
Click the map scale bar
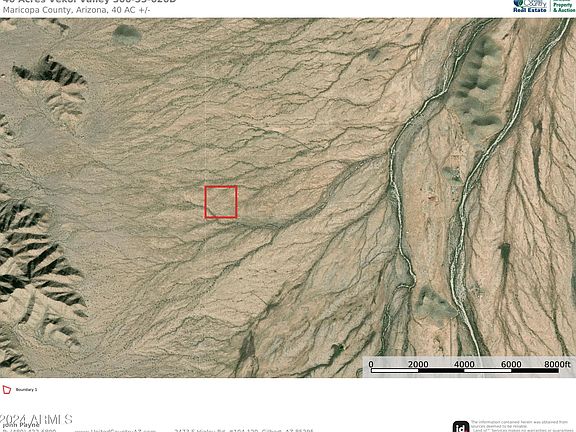coord(465,371)
